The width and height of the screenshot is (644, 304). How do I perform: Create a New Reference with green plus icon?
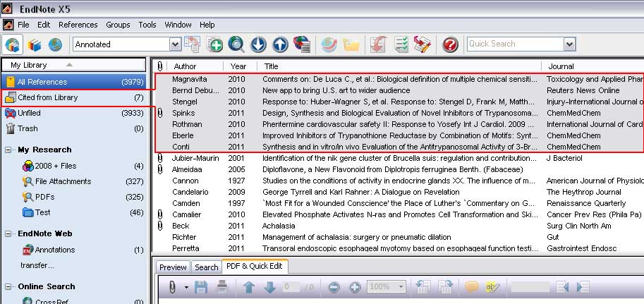214,44
